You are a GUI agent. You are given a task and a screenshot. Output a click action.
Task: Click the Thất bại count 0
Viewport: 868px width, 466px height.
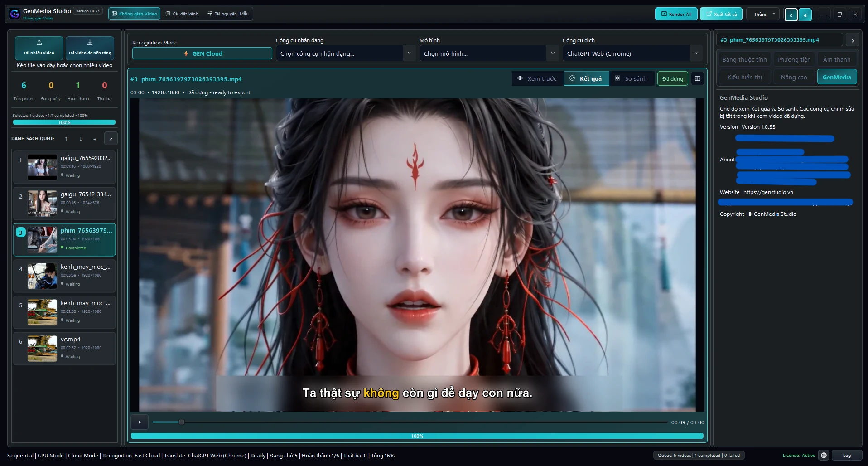pos(105,85)
